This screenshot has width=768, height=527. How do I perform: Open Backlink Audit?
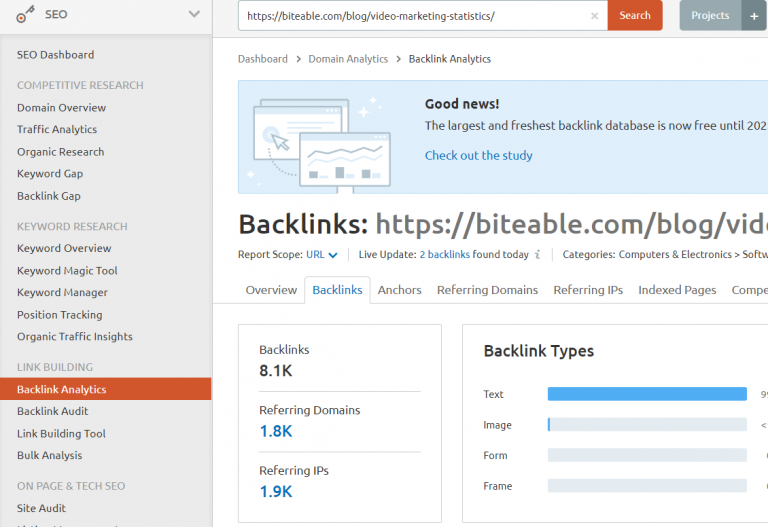52,411
